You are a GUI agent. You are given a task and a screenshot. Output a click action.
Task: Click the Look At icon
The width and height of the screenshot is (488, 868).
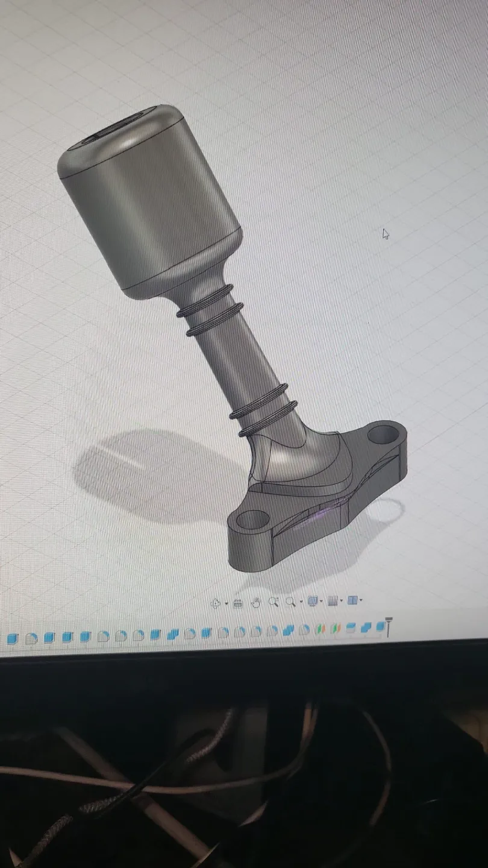(238, 603)
